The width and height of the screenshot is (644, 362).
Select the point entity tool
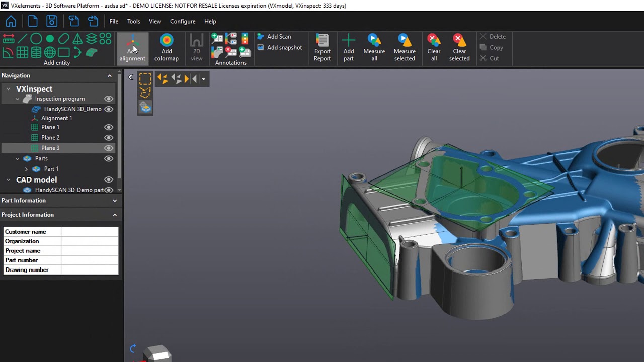pos(50,38)
